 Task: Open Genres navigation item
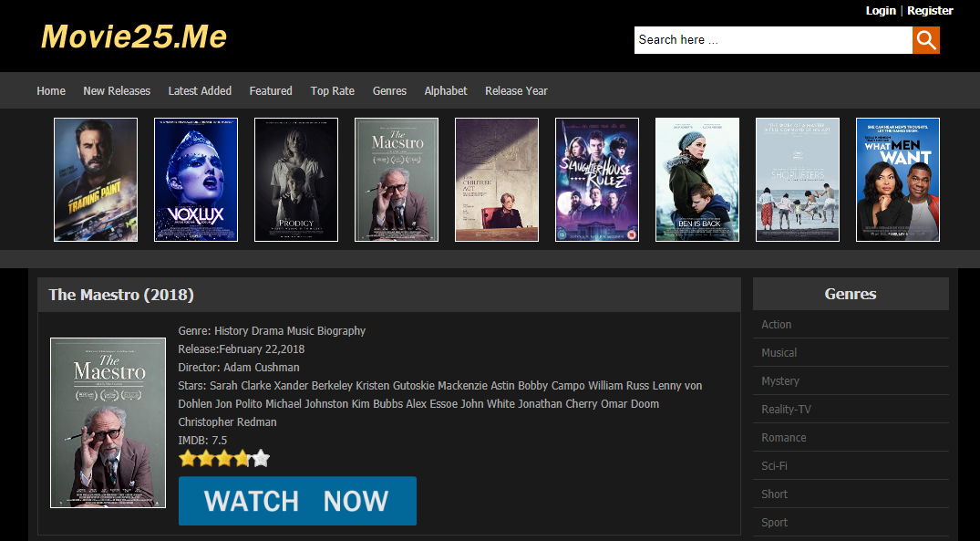389,90
